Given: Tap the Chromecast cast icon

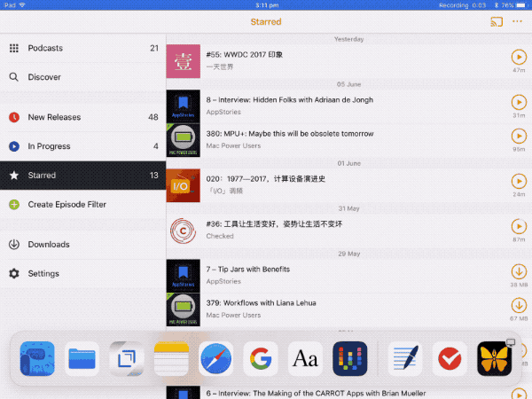Looking at the screenshot, I should pos(497,22).
